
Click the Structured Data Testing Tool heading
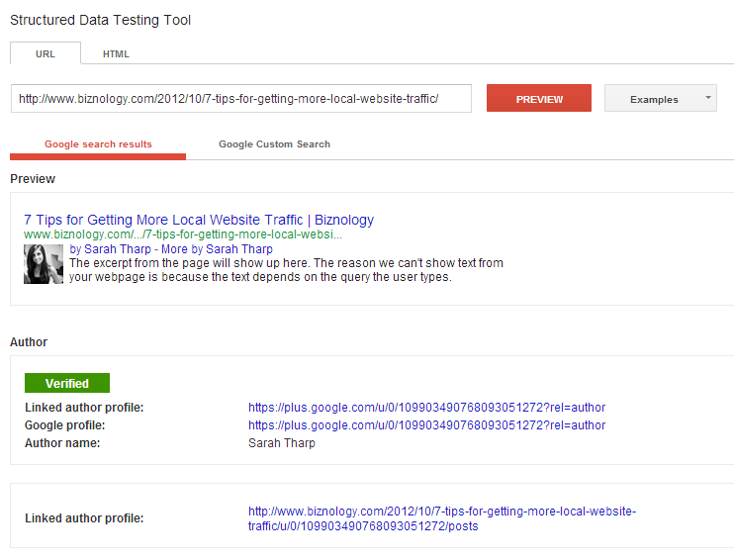(101, 20)
